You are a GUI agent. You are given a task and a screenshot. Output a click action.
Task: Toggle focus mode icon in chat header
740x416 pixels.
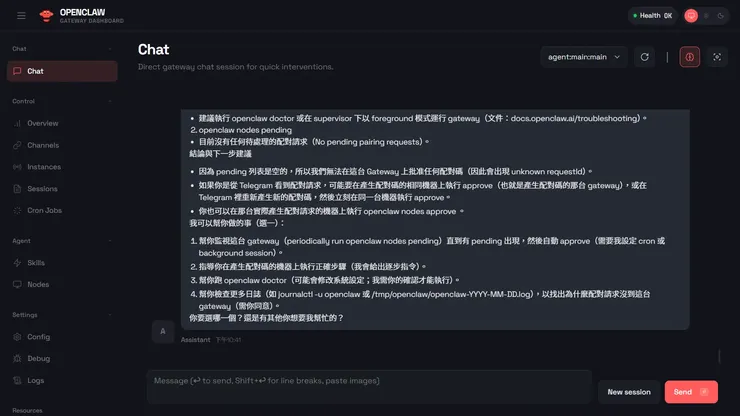(x=717, y=57)
